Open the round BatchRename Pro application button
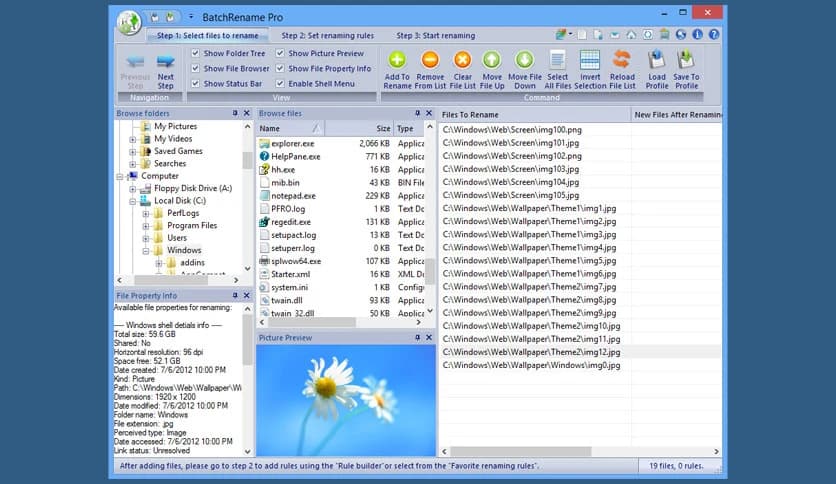Image resolution: width=836 pixels, height=484 pixels. click(129, 22)
